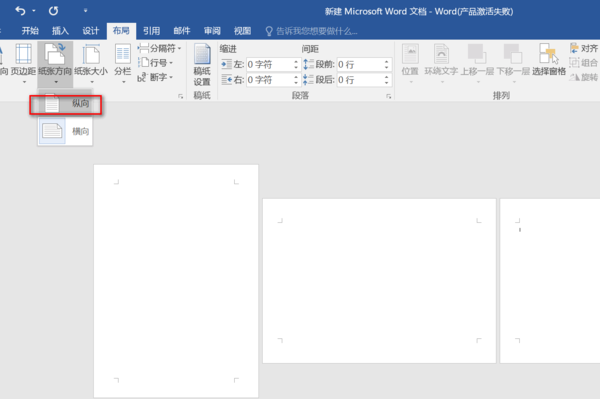The width and height of the screenshot is (600, 399).
Task: Click the Undo arrow icon
Action: tap(20, 11)
